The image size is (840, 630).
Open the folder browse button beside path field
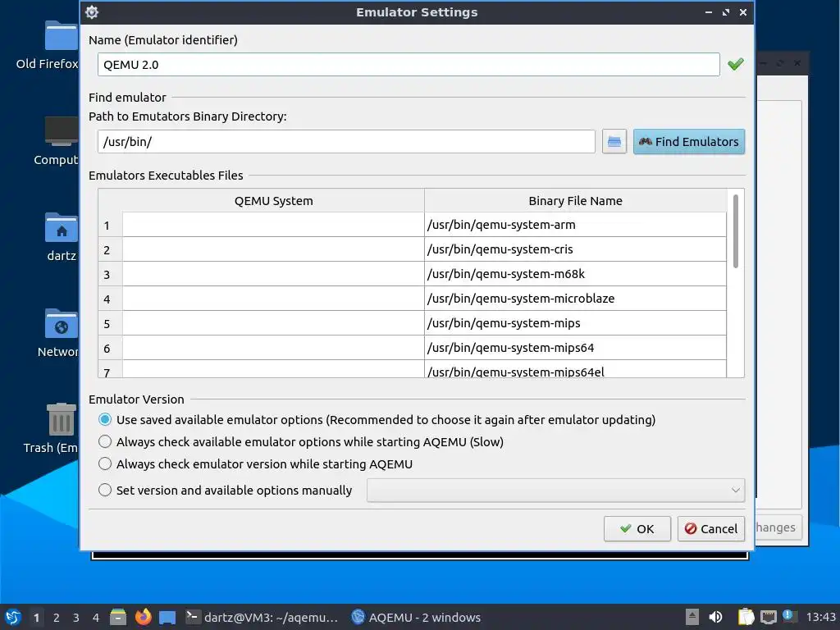click(x=614, y=141)
